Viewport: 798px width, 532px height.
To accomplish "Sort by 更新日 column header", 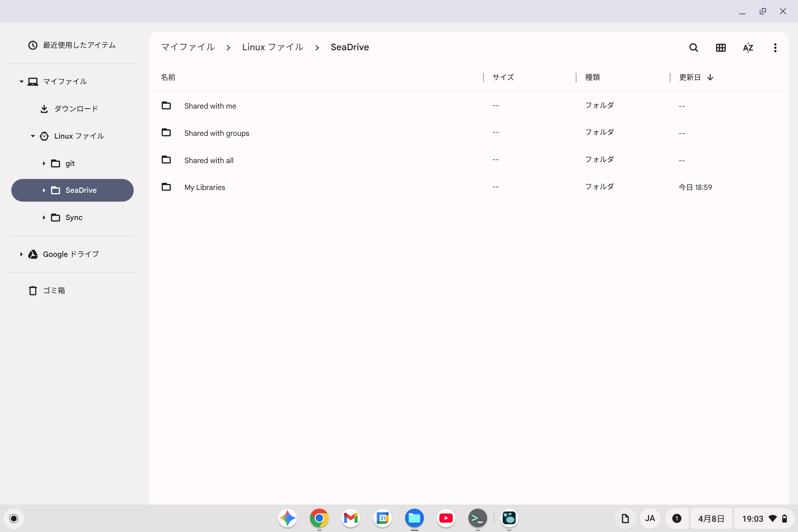I will click(x=690, y=77).
